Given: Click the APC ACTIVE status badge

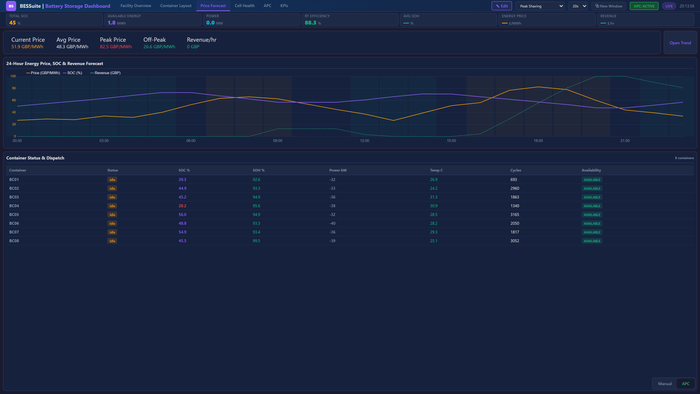Looking at the screenshot, I should (x=644, y=6).
